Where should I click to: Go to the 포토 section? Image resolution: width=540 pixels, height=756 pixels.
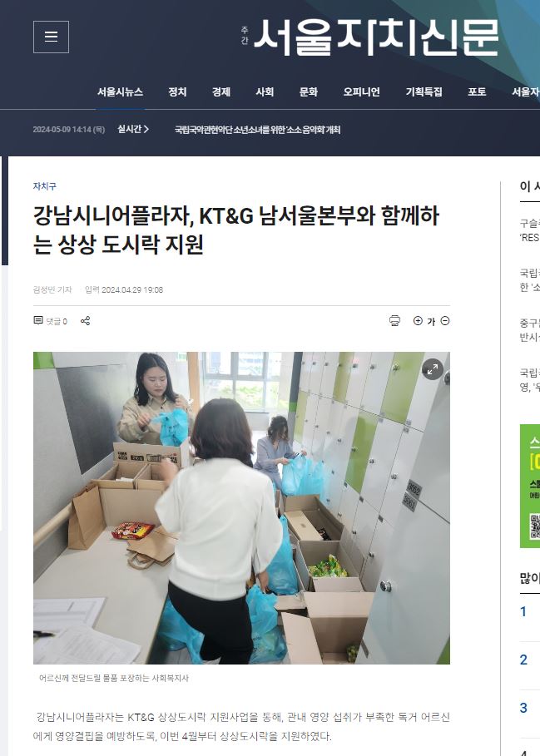tap(477, 91)
